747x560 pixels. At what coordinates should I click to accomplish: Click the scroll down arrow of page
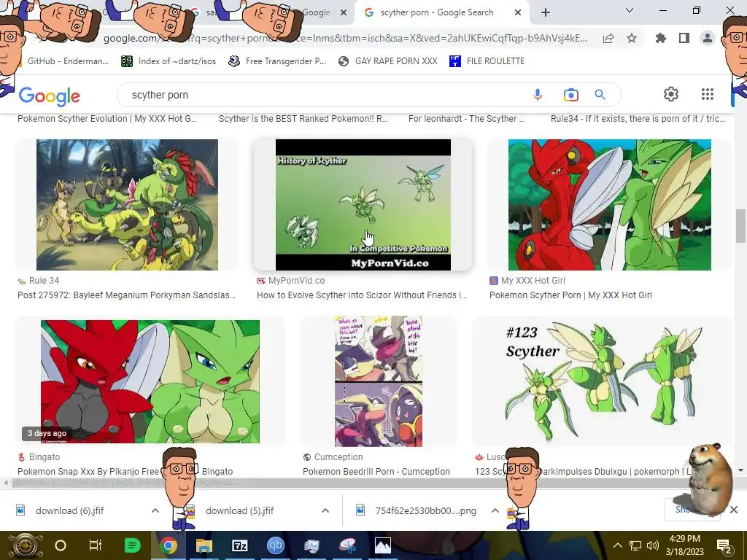[741, 470]
